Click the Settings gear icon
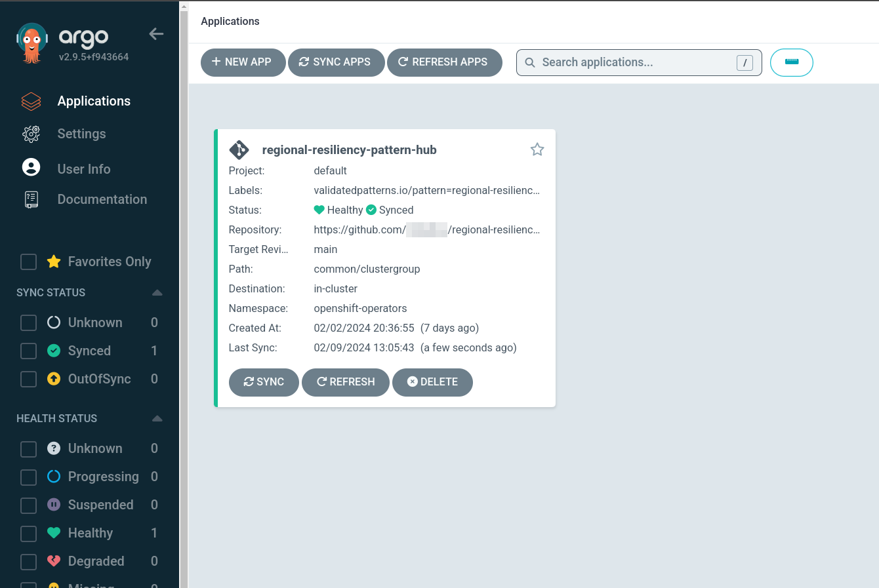 31,134
